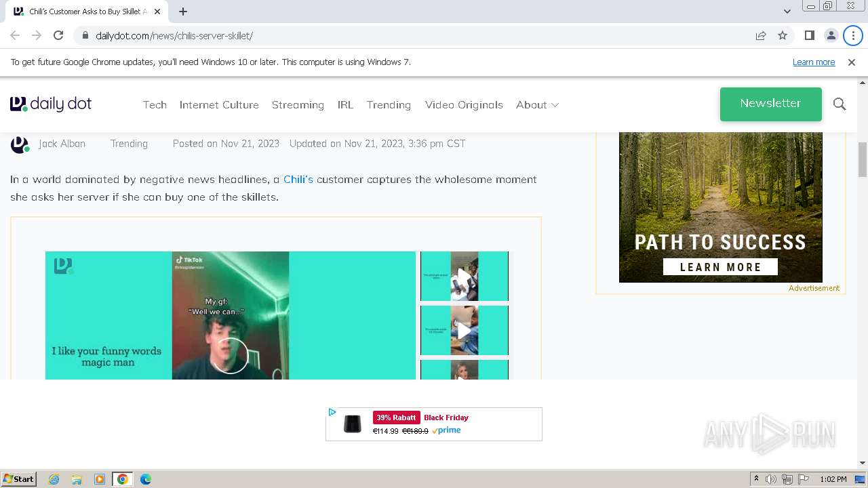Click the scrollbar down arrow

[x=863, y=463]
